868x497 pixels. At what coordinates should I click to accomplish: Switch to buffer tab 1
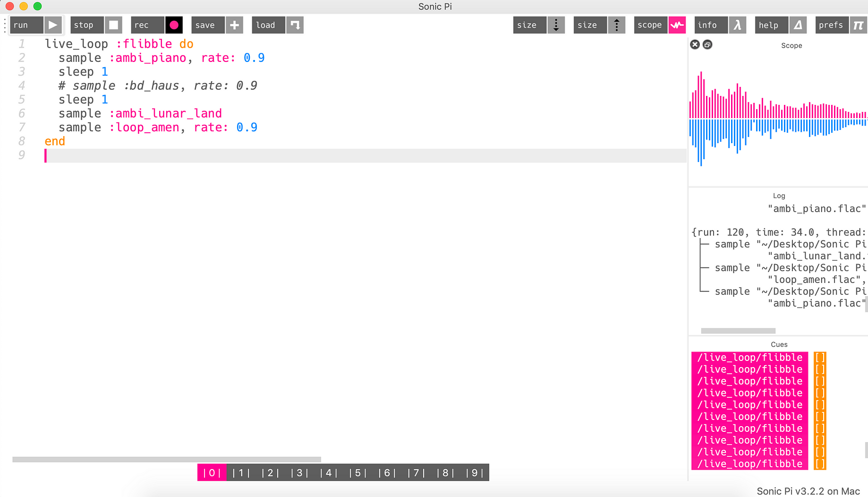coord(241,472)
